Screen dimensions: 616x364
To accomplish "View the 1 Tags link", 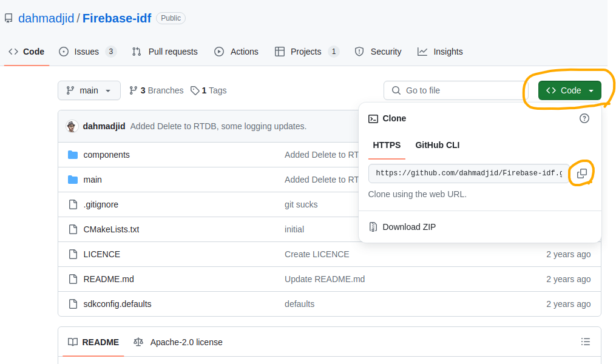I will pos(209,90).
